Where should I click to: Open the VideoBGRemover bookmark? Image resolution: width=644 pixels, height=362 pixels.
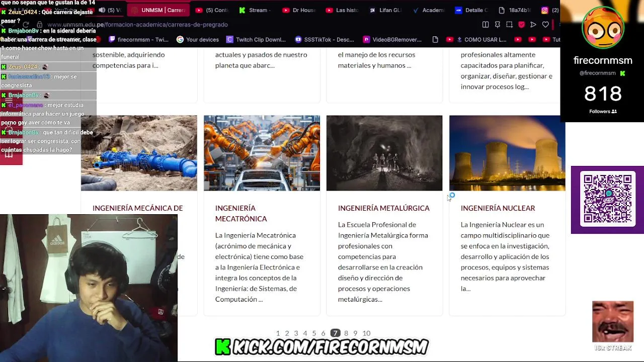pyautogui.click(x=392, y=39)
